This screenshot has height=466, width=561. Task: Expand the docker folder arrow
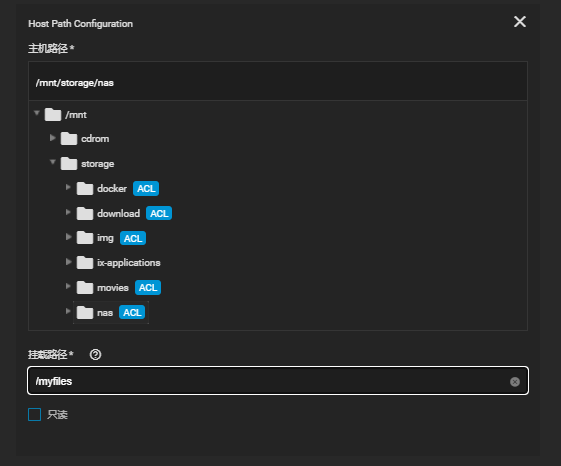[68, 187]
